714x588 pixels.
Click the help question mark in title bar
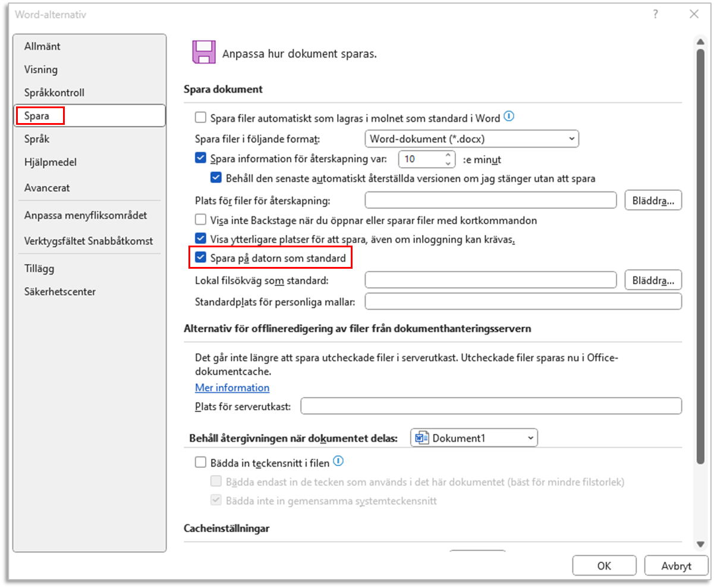656,15
